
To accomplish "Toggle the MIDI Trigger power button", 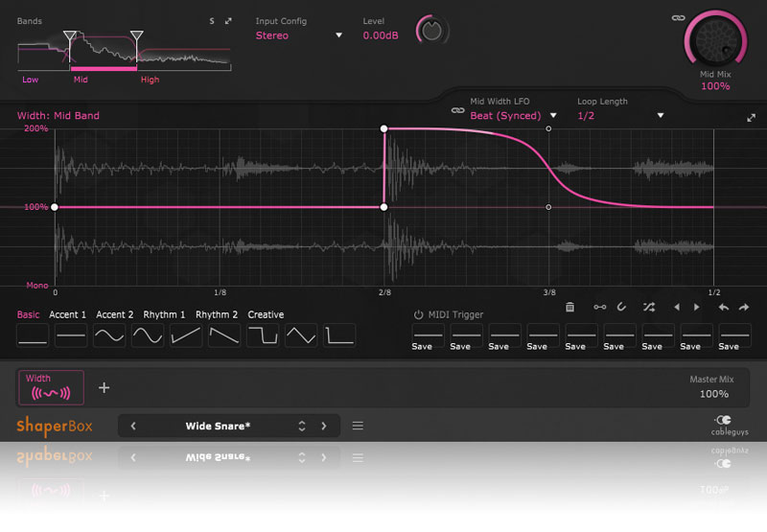I will click(x=418, y=314).
